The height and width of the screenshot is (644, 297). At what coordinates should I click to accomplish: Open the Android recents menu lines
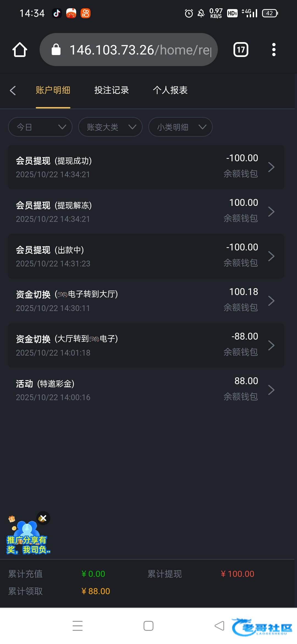78,626
